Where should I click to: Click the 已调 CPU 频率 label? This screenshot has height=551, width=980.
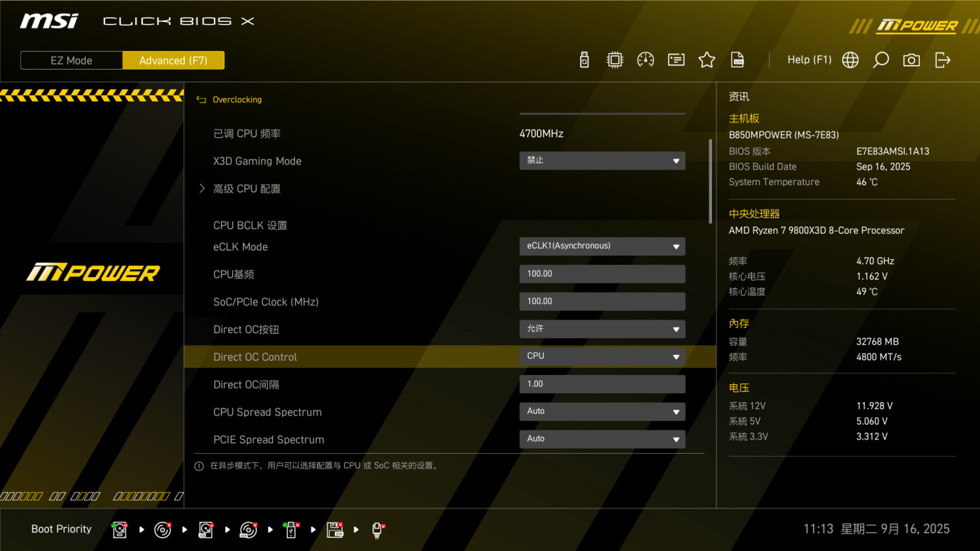[247, 133]
